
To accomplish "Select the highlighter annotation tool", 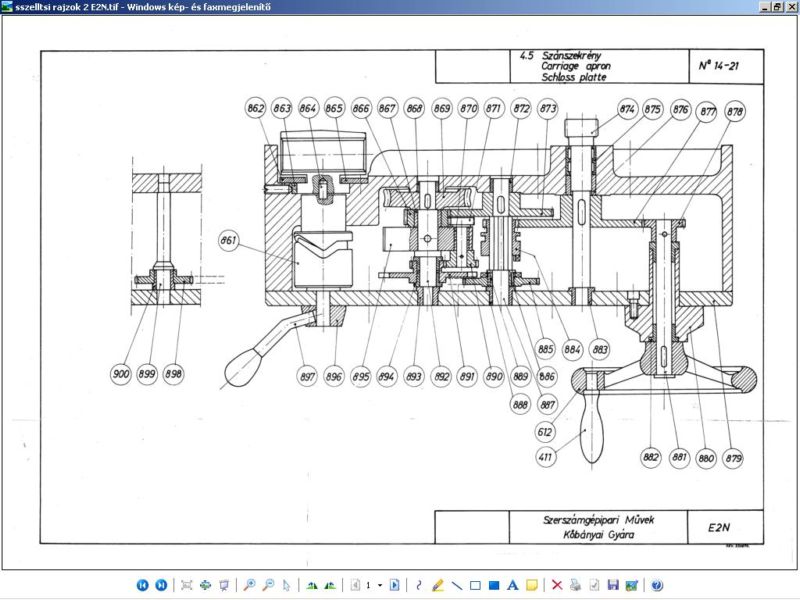I will pyautogui.click(x=438, y=585).
